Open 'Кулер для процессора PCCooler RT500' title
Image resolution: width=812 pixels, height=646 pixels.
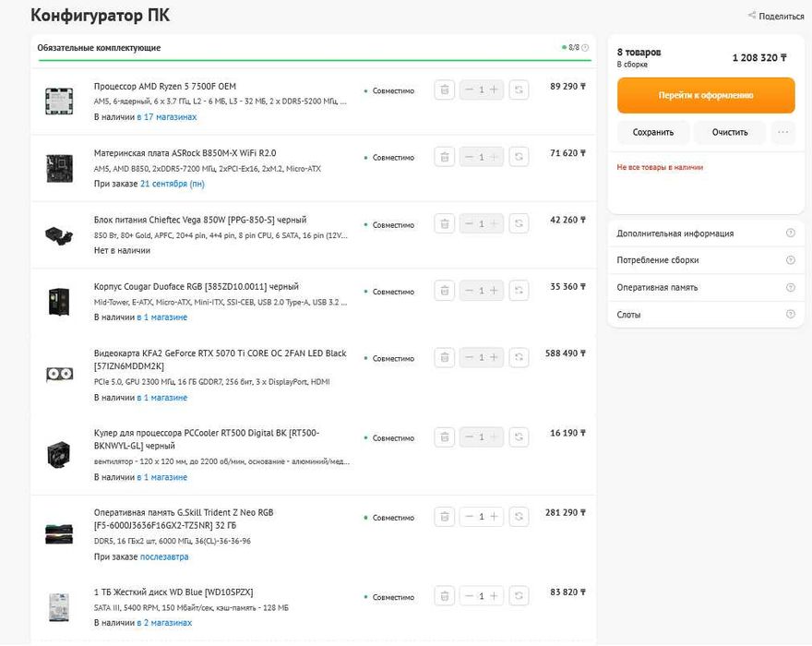[207, 439]
